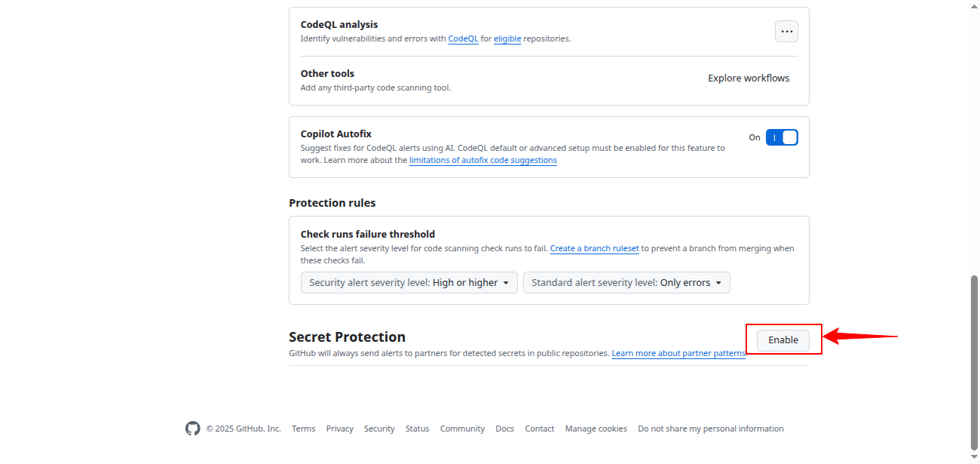
Task: Select Do not share my personal information
Action: (x=710, y=428)
